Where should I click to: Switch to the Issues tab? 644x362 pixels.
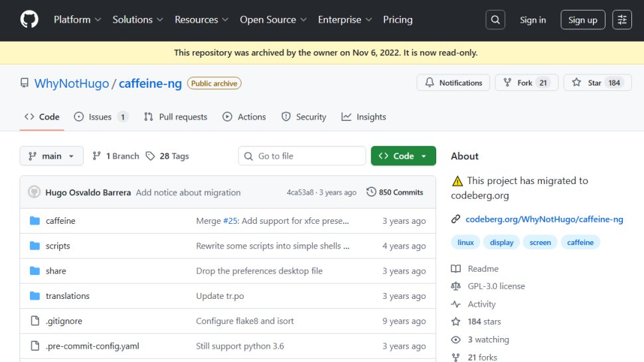click(101, 117)
